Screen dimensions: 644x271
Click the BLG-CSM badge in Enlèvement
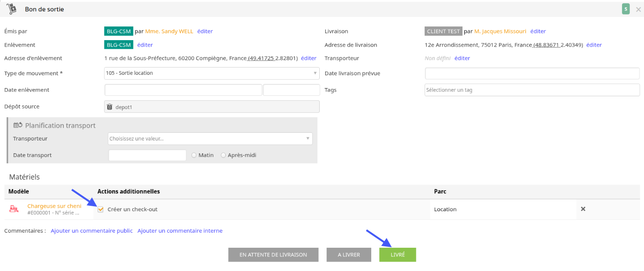[119, 45]
